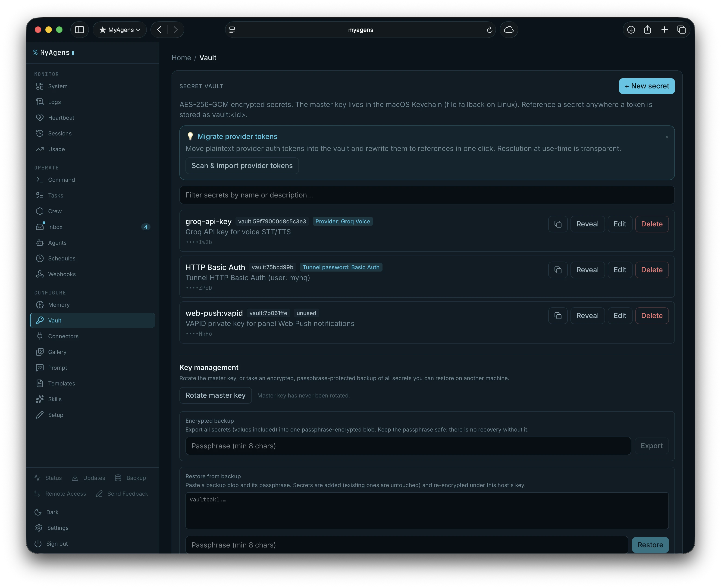Click the vaultbak1 backup blob textarea

[x=427, y=510]
